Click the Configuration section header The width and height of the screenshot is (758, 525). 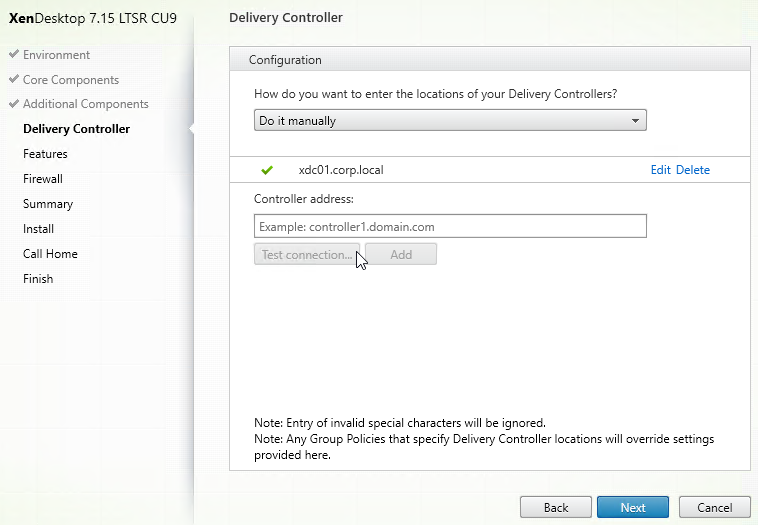click(490, 59)
